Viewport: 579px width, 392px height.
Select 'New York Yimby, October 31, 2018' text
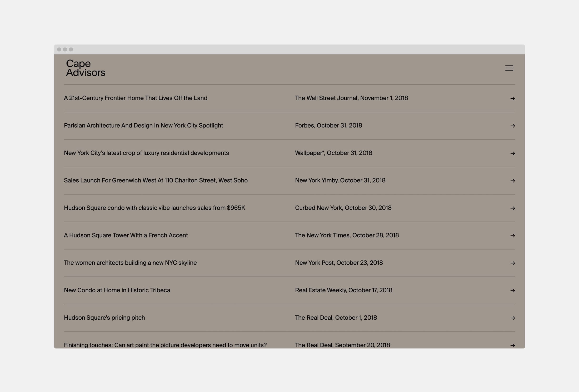pos(340,180)
